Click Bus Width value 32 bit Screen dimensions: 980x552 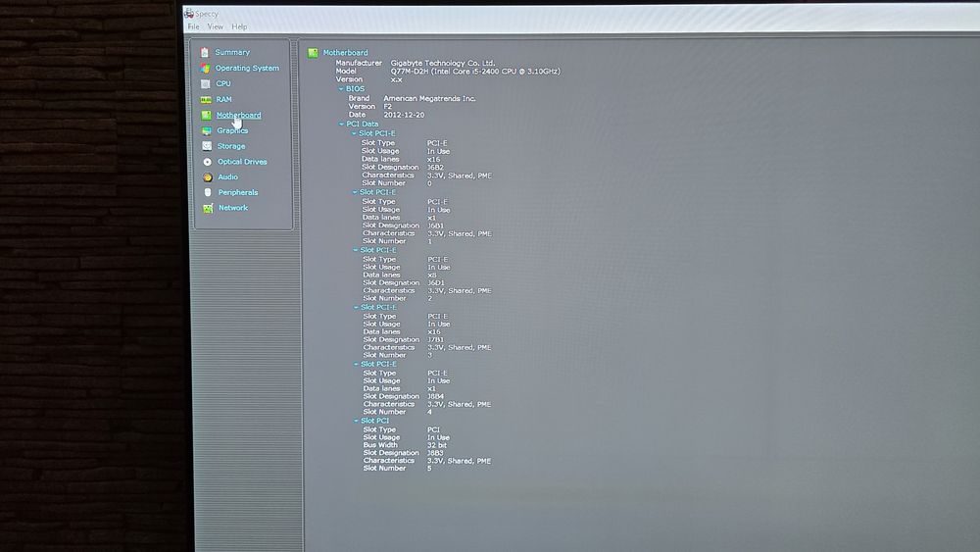click(x=437, y=446)
